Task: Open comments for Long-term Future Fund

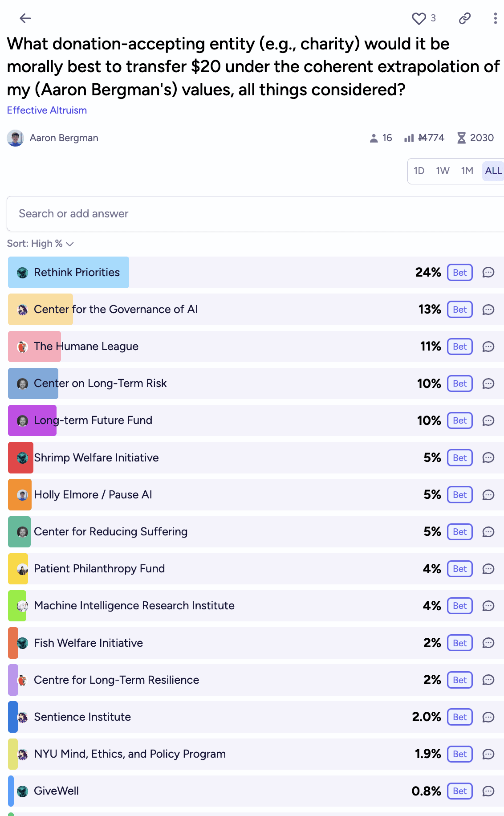Action: [x=488, y=420]
